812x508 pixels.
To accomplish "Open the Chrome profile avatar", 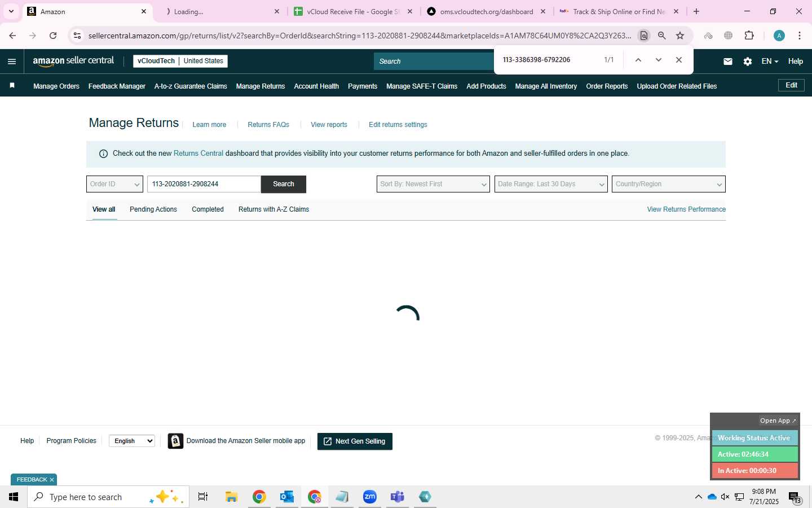I will [779, 36].
